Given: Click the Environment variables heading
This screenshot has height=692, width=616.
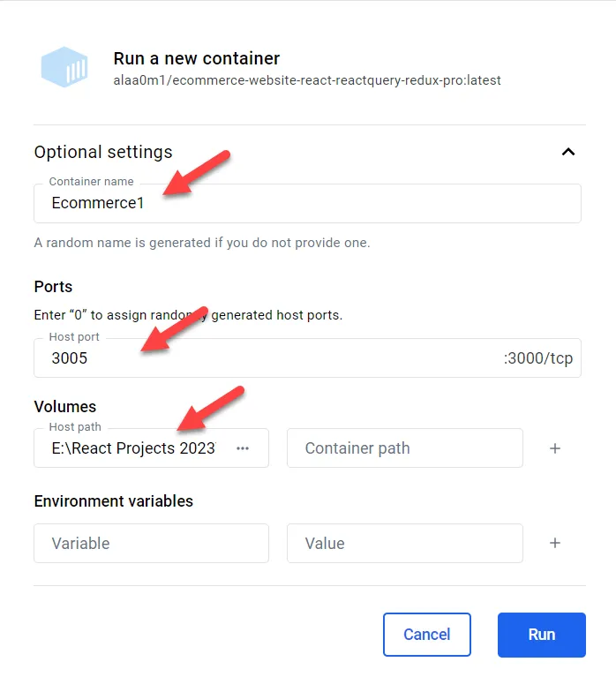Looking at the screenshot, I should click(113, 501).
